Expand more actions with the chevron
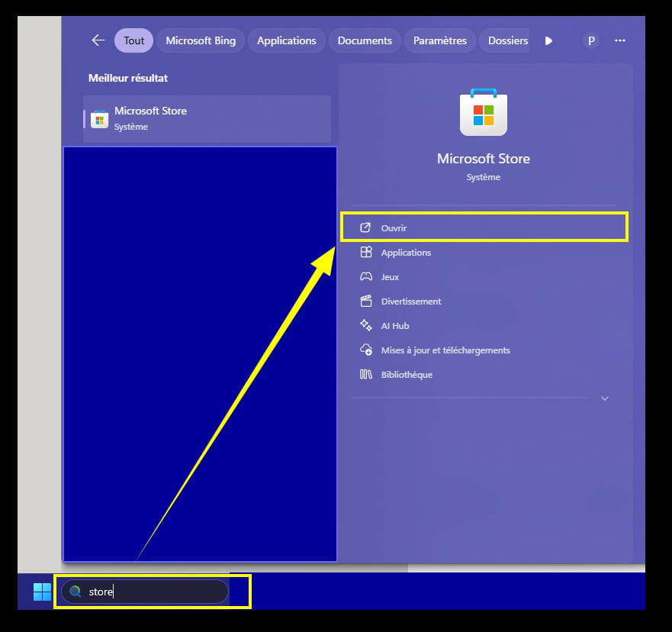The height and width of the screenshot is (632, 672). [605, 398]
